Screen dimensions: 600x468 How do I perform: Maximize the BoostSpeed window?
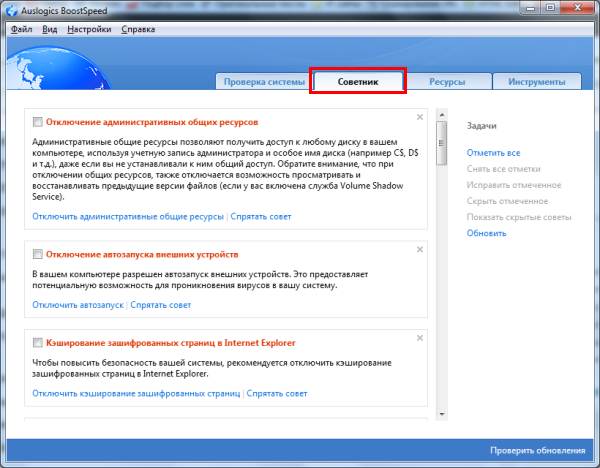(551, 8)
